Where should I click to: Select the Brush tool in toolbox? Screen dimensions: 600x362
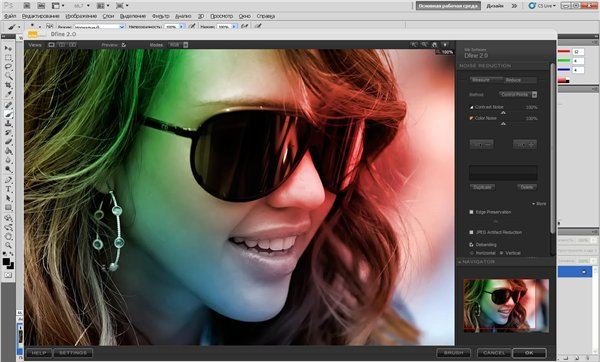(x=8, y=114)
